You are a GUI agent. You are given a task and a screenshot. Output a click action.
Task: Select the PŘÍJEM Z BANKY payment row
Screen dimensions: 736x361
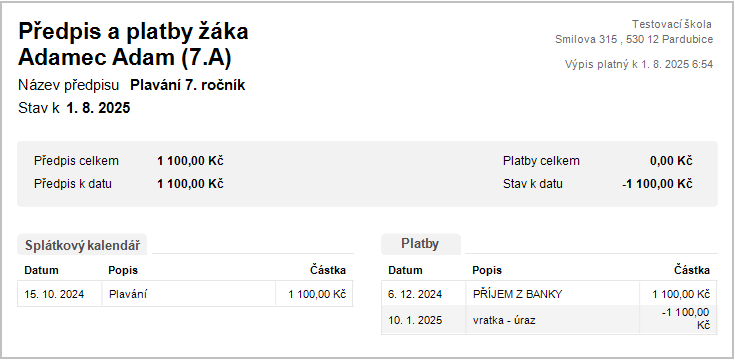coord(549,294)
